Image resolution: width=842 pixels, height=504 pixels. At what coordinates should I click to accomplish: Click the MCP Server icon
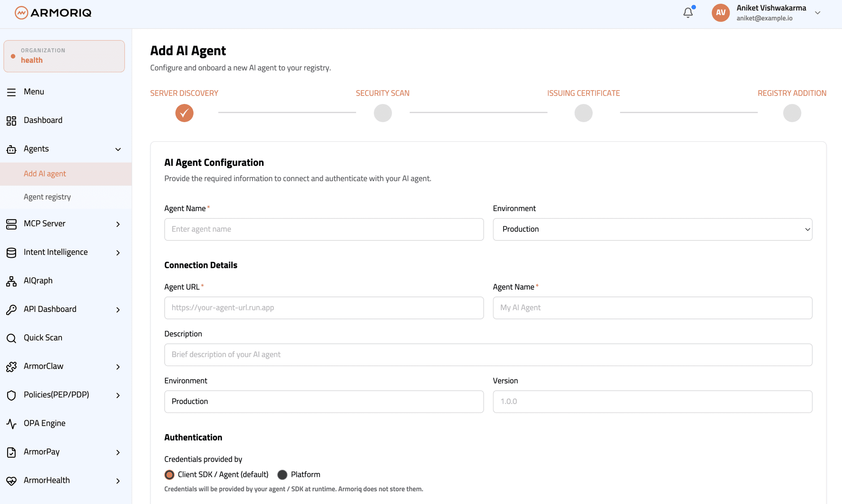click(x=11, y=224)
